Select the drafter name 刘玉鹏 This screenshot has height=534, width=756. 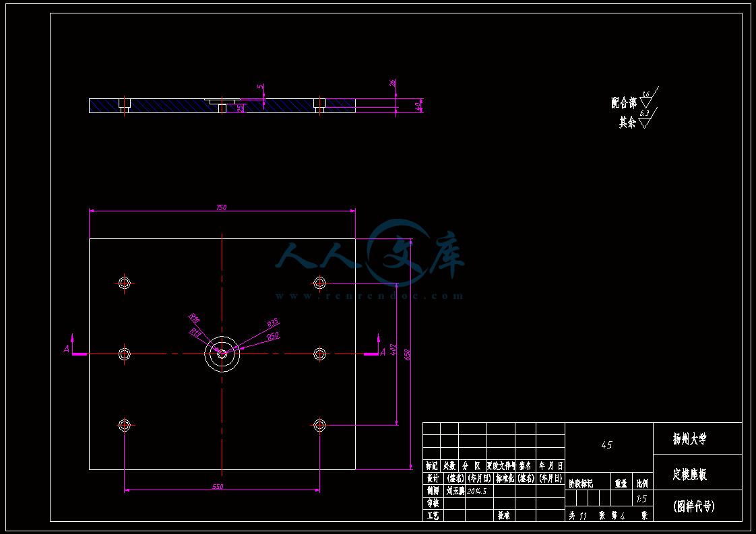click(x=455, y=491)
